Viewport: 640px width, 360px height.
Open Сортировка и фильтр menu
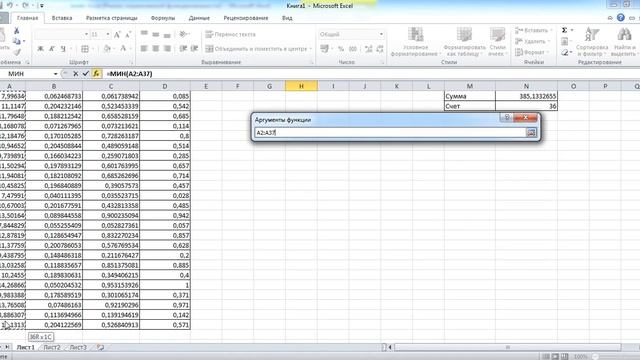click(592, 42)
